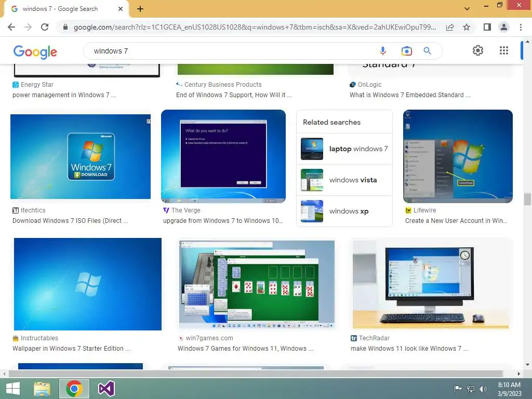
Task: Click the network tray icon
Action: [471, 389]
